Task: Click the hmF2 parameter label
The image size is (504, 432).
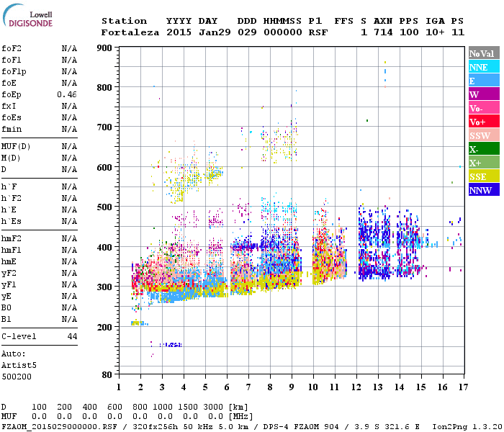Action: click(x=12, y=238)
